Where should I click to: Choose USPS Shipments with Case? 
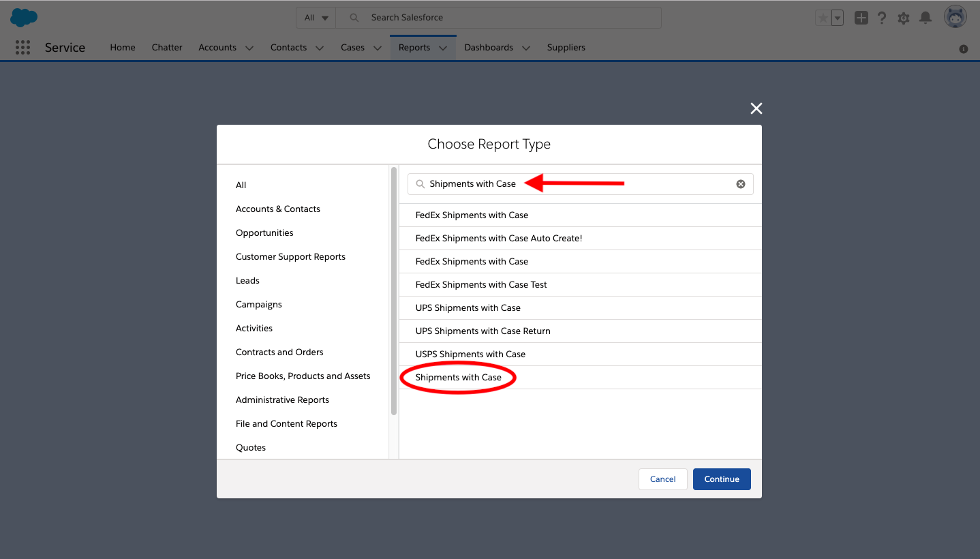click(581, 354)
